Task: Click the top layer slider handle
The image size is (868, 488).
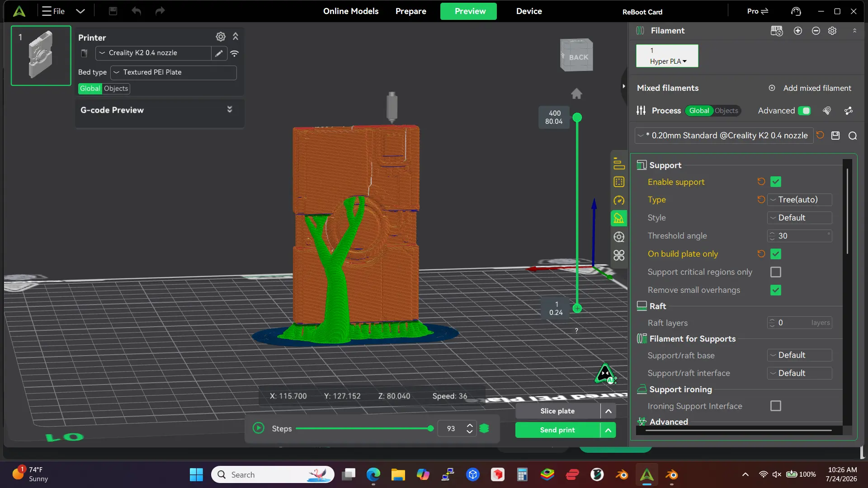Action: pos(577,117)
